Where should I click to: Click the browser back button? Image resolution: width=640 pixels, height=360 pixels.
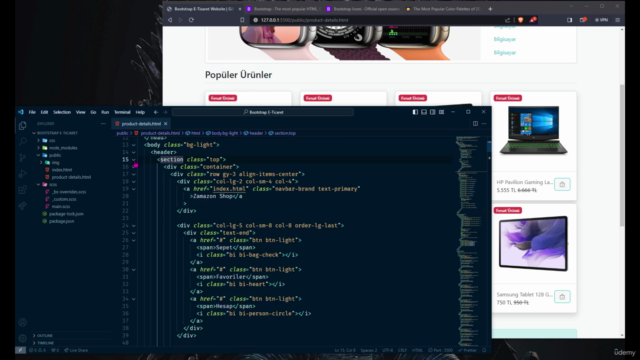coord(170,20)
